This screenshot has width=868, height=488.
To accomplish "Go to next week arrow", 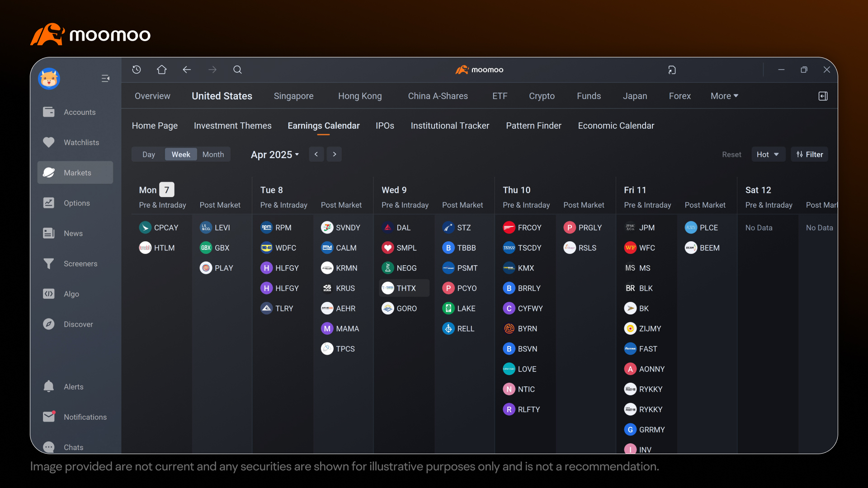I will [334, 154].
